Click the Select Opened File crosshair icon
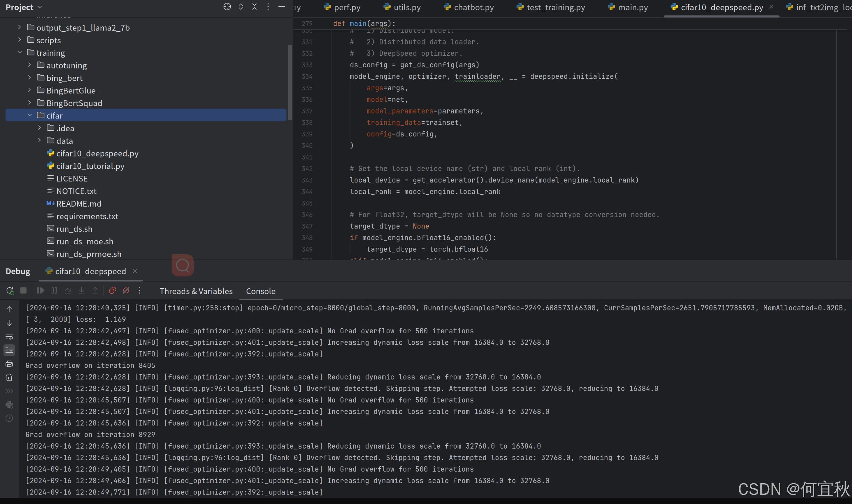 pos(227,7)
